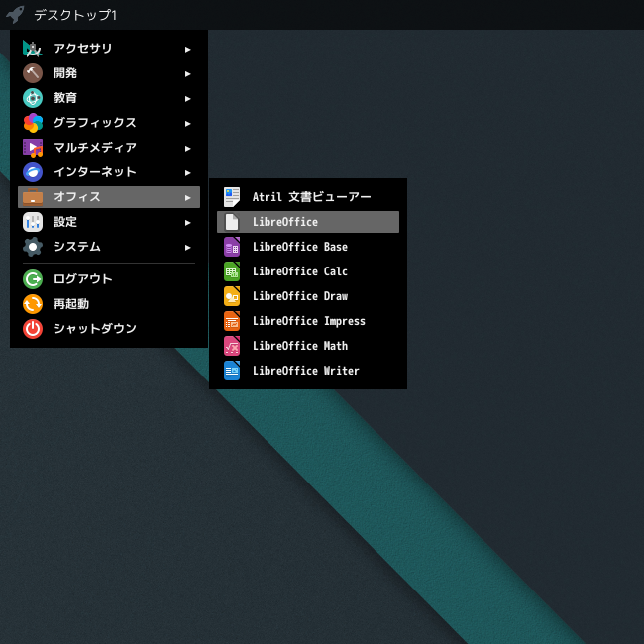The height and width of the screenshot is (644, 644).
Task: Click the オフィス submenu arrow
Action: click(187, 197)
